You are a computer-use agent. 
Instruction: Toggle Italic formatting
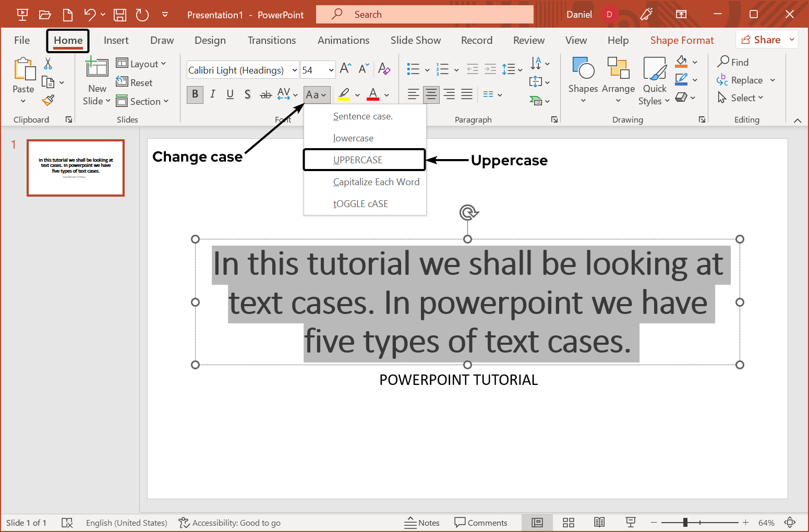point(213,94)
